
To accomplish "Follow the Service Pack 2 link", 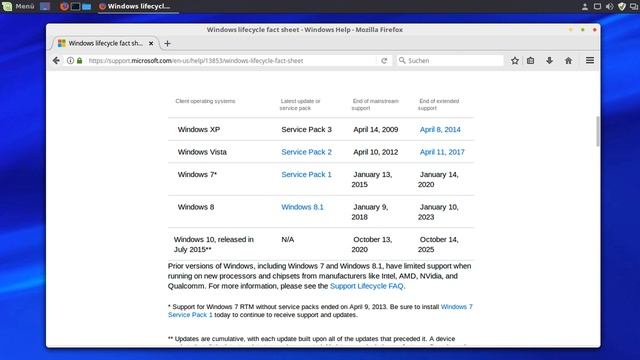I will [306, 152].
